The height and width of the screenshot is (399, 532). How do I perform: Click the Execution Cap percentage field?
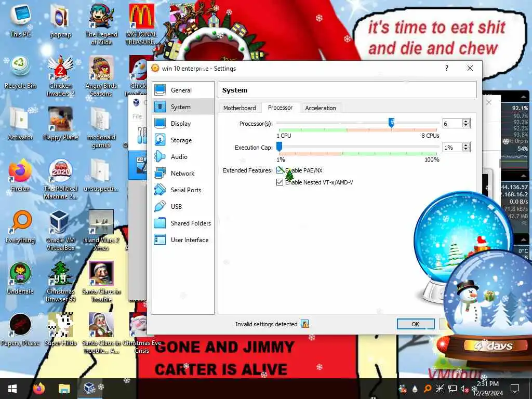click(453, 147)
